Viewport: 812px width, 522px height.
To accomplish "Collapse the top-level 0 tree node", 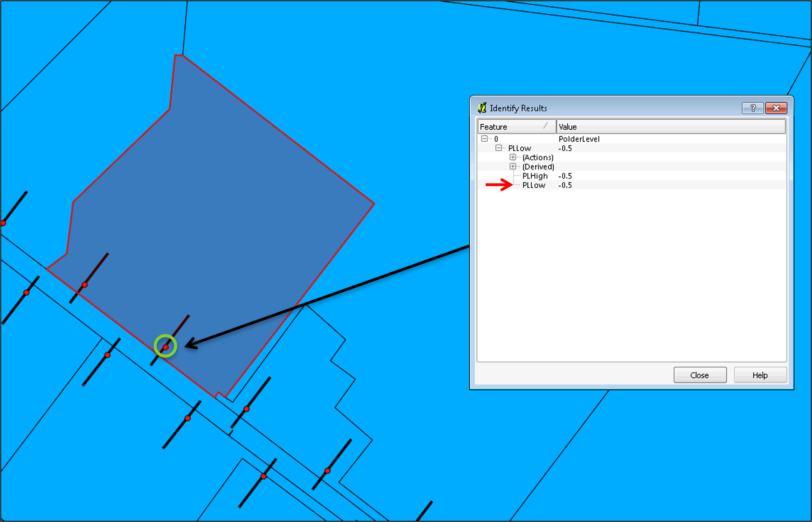I will (x=484, y=139).
